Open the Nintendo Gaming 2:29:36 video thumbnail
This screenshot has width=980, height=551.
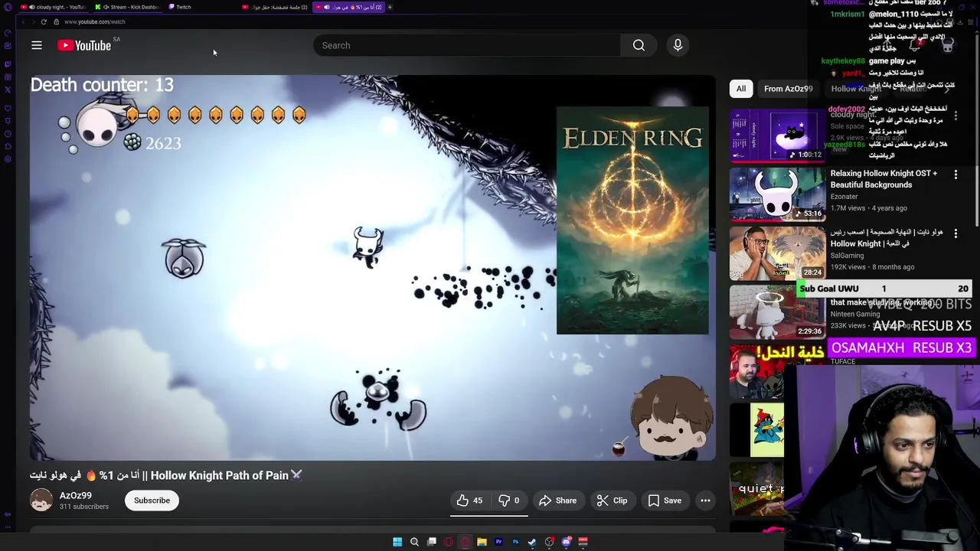(x=777, y=312)
